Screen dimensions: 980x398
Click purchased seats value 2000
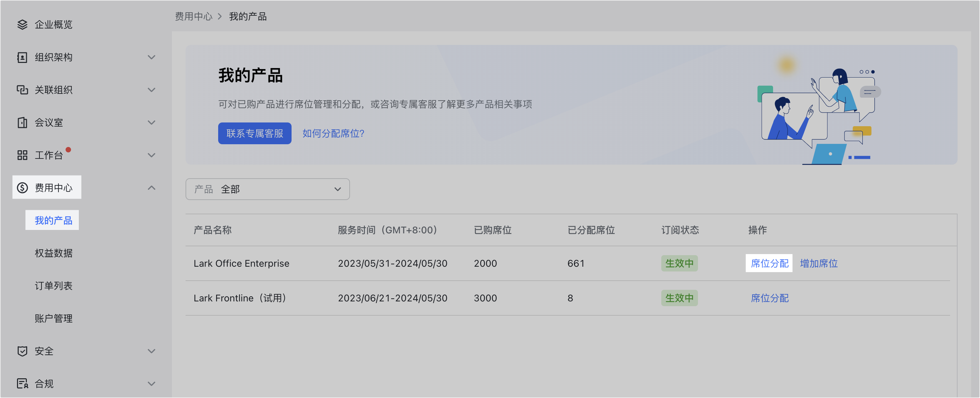(x=485, y=263)
